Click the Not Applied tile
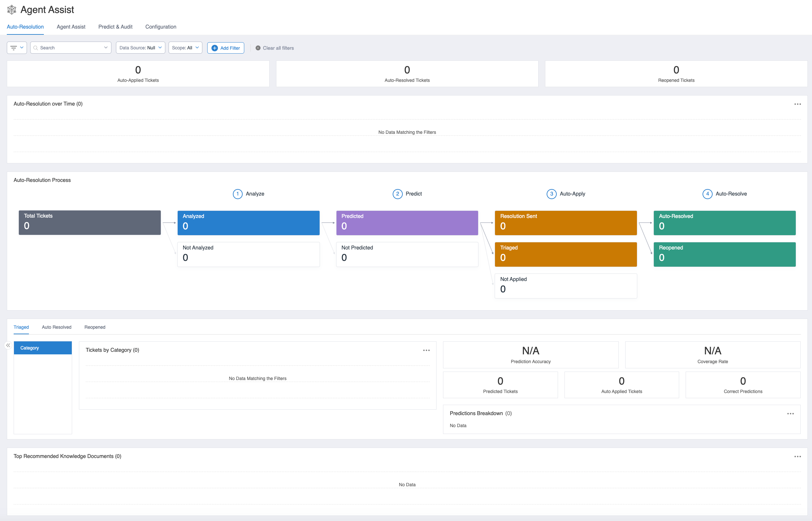Screen dimensions: 812x521 pos(565,286)
